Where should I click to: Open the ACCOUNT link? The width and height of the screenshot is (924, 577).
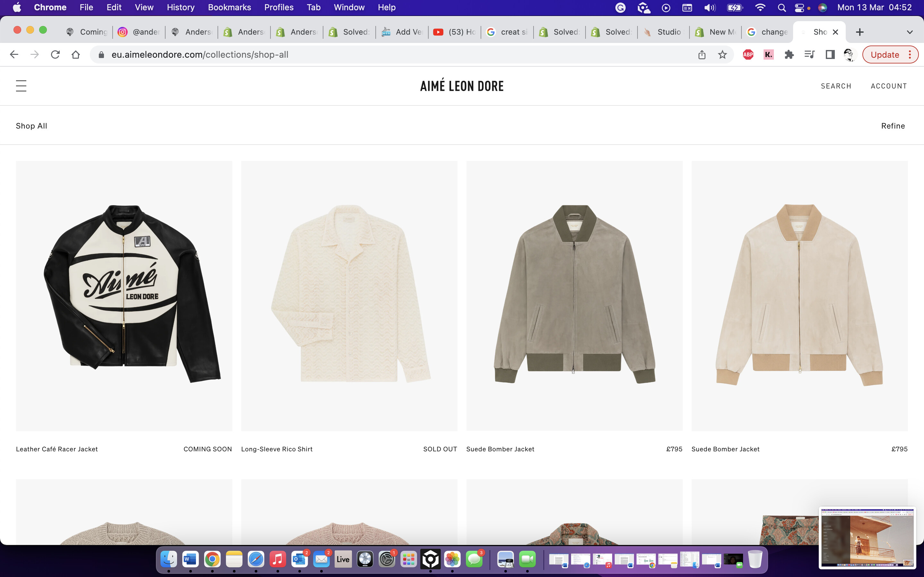click(888, 86)
